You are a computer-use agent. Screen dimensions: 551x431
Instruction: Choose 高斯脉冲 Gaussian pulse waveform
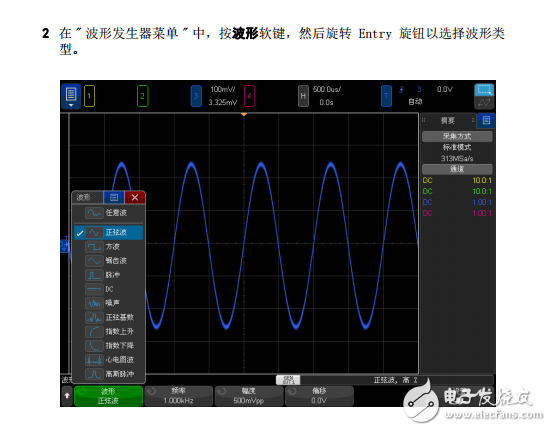[x=109, y=374]
